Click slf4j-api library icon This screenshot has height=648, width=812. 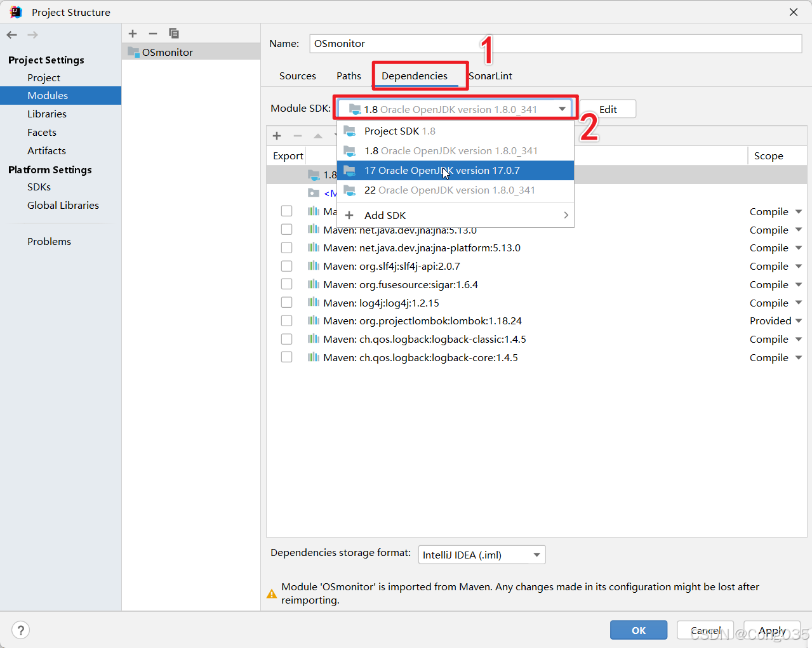pos(314,266)
